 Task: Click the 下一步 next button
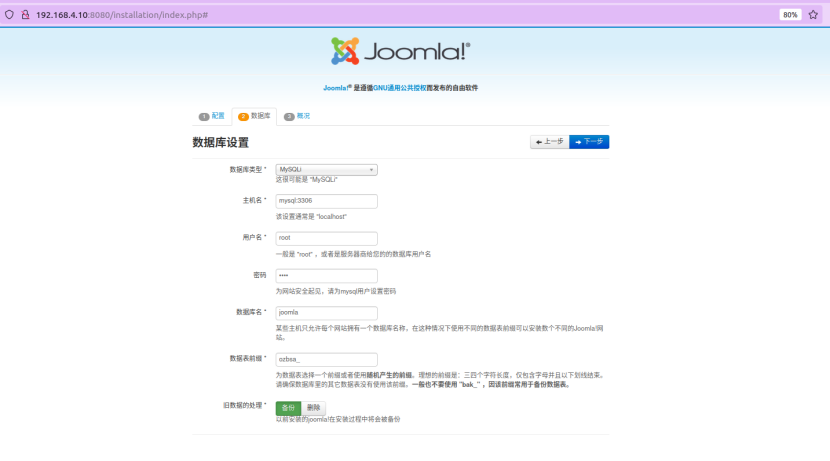tap(589, 142)
